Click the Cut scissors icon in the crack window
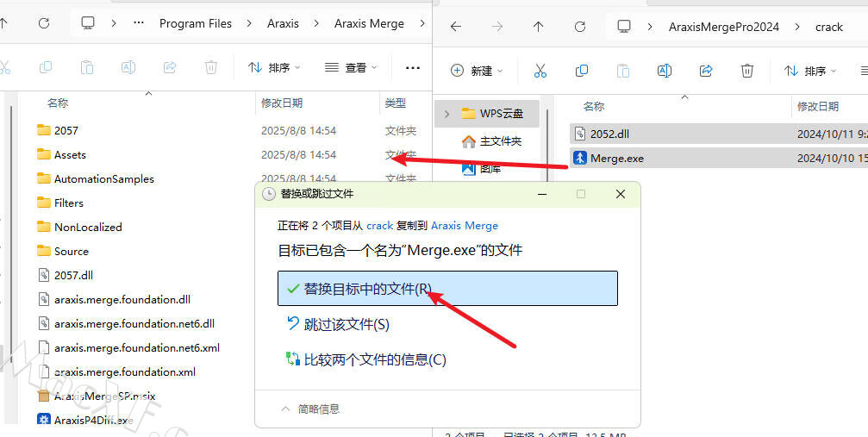The height and width of the screenshot is (437, 868). tap(540, 71)
